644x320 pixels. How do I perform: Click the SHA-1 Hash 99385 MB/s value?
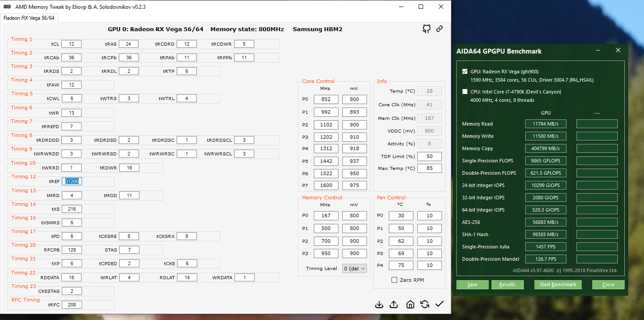coord(546,234)
